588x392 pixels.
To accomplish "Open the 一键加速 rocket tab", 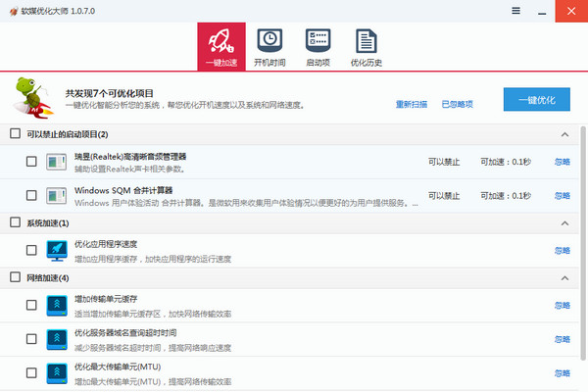I will tap(221, 46).
